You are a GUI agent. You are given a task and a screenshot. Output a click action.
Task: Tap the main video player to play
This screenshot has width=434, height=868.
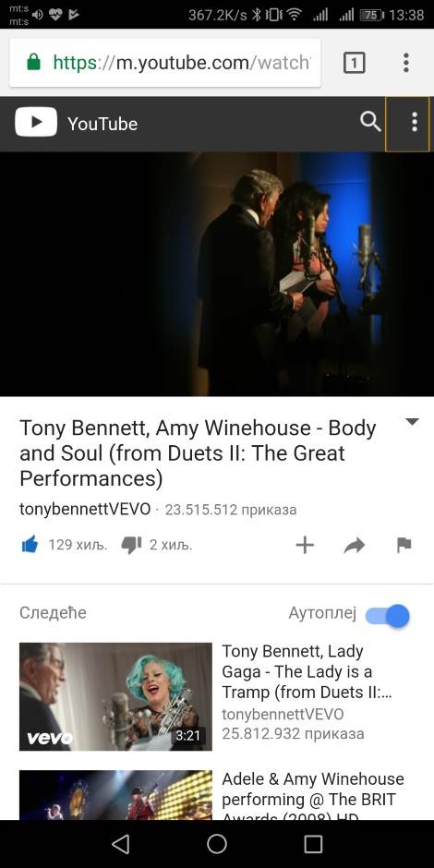[217, 274]
